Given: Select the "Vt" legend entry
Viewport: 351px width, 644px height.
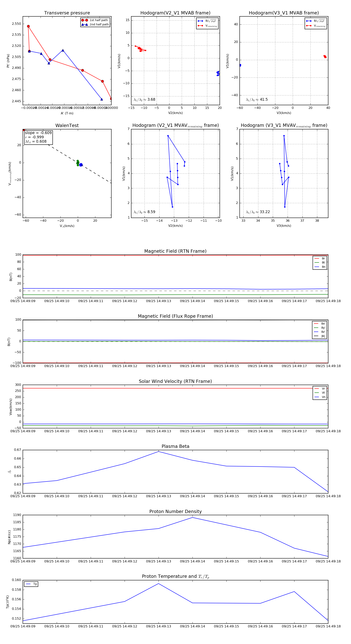Looking at the screenshot, I should pos(320,393).
